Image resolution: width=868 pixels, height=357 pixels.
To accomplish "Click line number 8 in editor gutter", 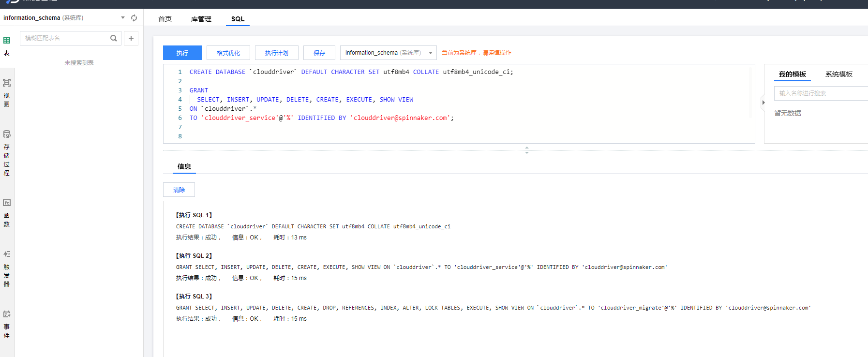I will (x=180, y=136).
